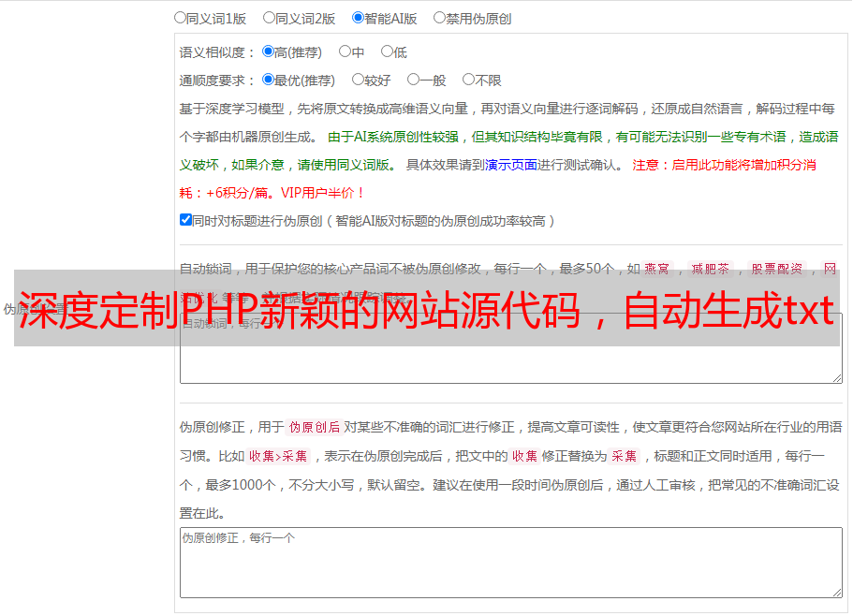Click the 语义相似度 label
This screenshot has width=853, height=616.
(216, 52)
